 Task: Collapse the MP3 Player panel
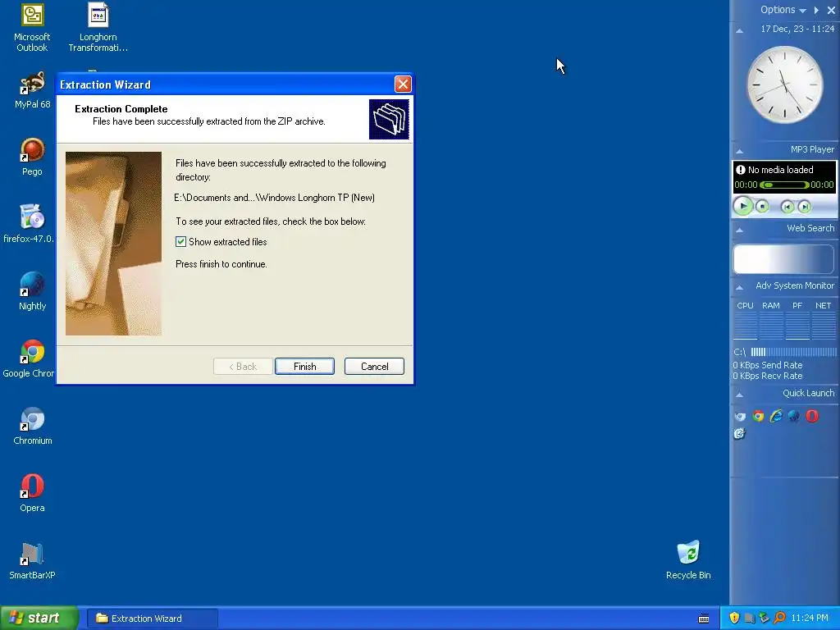[739, 152]
